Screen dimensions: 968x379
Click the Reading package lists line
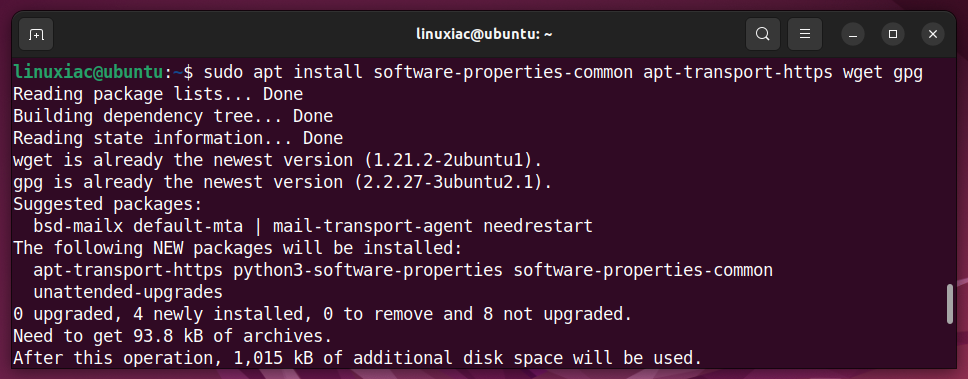point(158,94)
